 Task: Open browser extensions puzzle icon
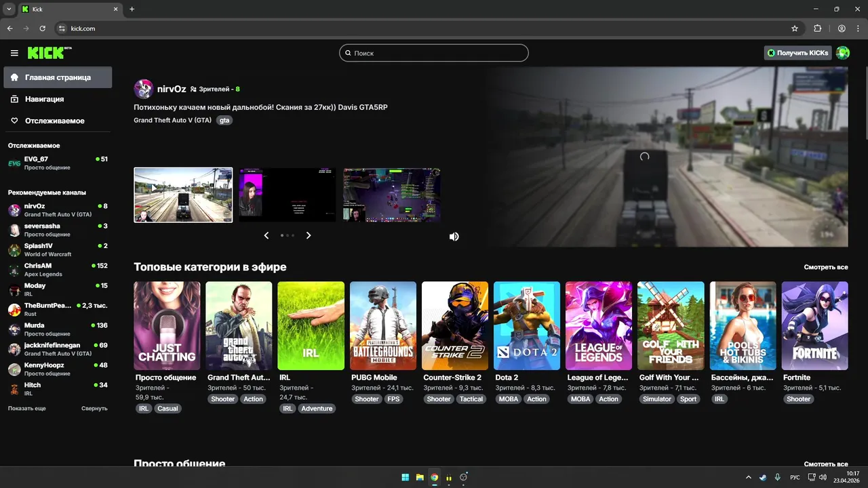point(817,28)
